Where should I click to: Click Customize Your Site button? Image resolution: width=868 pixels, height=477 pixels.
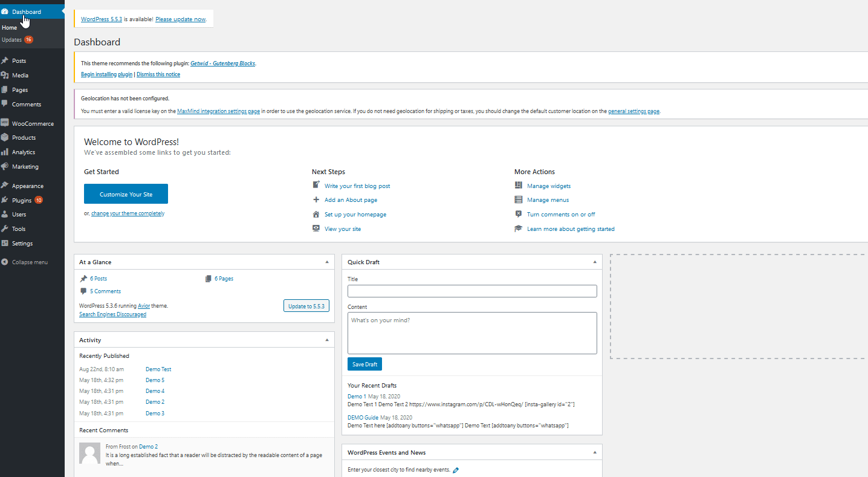[126, 194]
